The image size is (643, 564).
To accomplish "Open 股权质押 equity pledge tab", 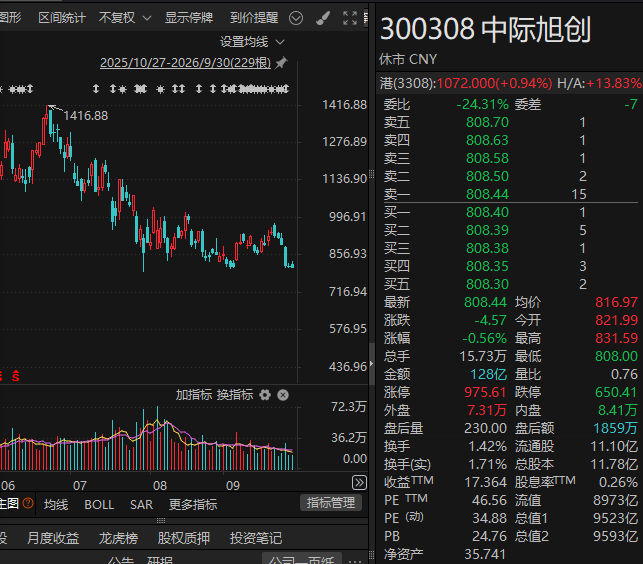I will point(184,538).
